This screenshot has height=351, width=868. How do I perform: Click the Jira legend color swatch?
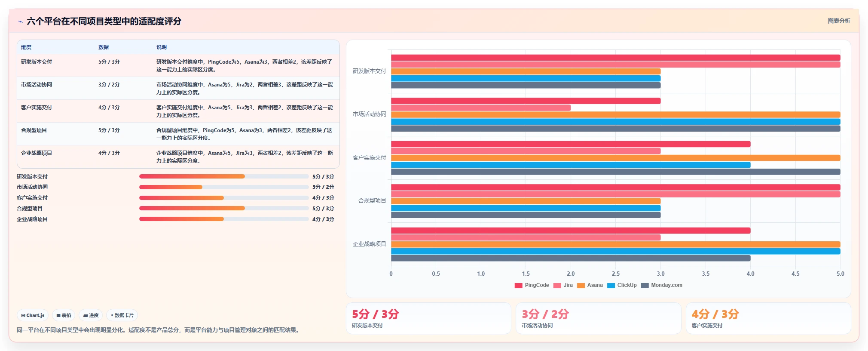(x=557, y=286)
